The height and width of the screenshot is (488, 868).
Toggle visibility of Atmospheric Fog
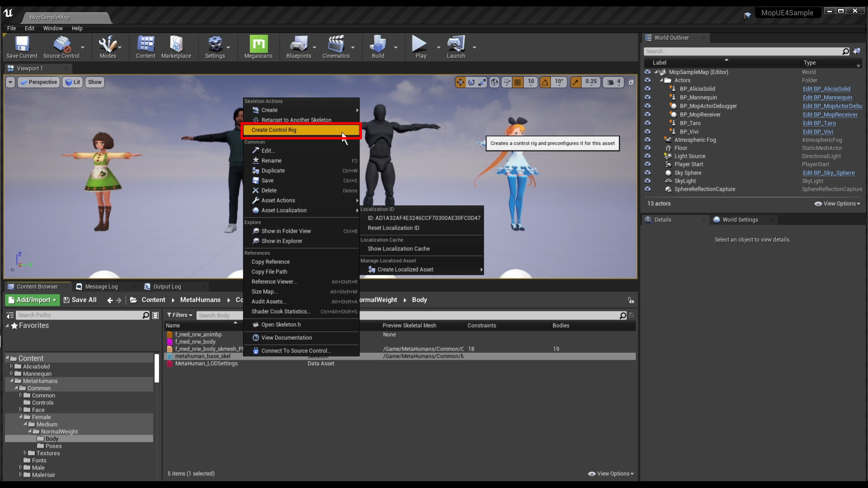tap(647, 140)
